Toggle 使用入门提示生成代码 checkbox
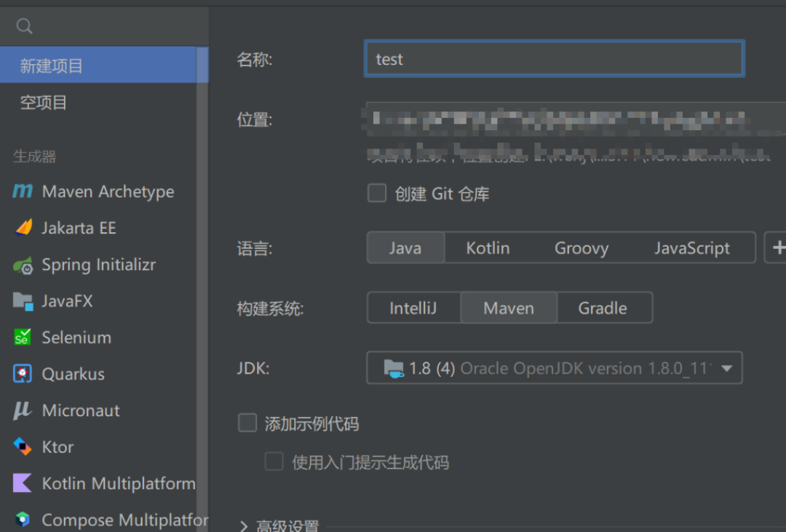The width and height of the screenshot is (786, 532). 274,462
